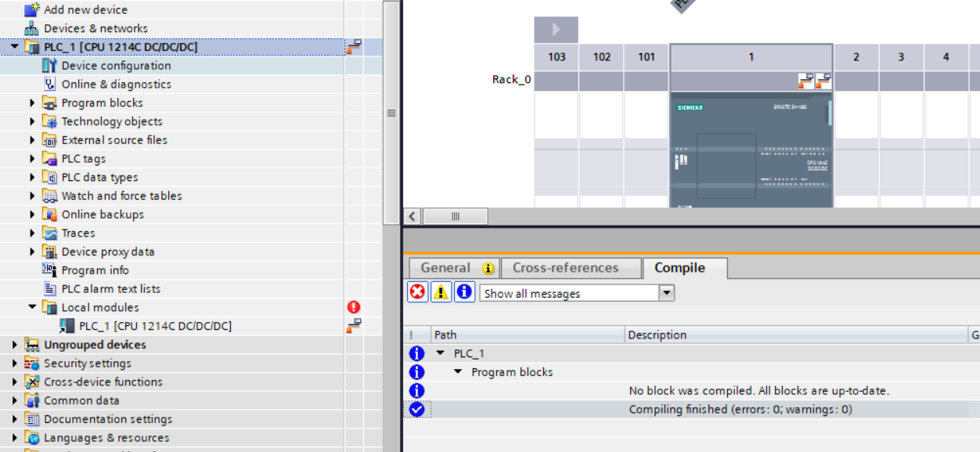Image resolution: width=980 pixels, height=452 pixels.
Task: Click the device view scroll-left arrow
Action: [413, 216]
